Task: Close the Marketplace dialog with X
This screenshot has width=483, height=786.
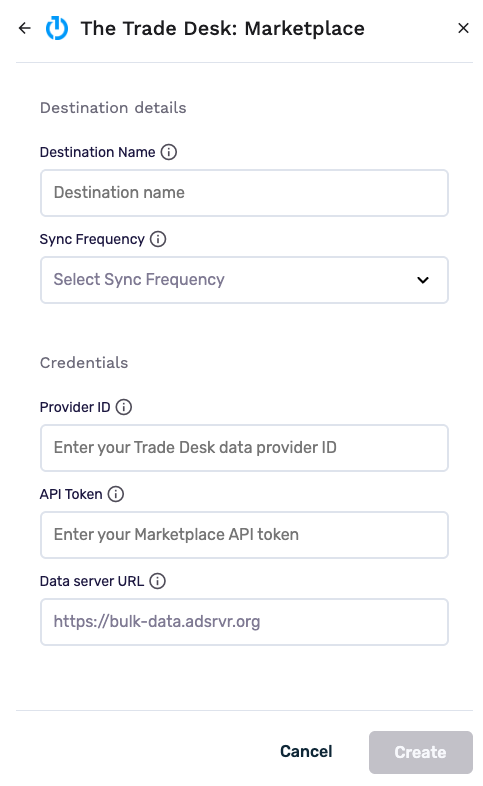Action: (x=463, y=28)
